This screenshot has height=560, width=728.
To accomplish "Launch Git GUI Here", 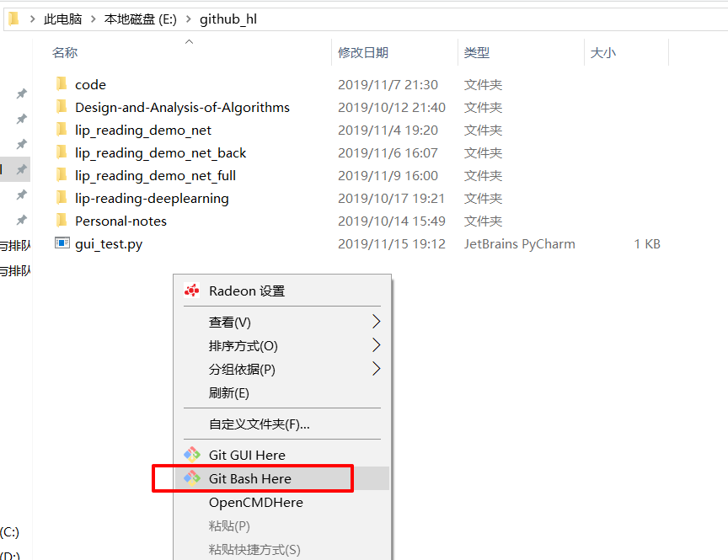I will [x=281, y=455].
